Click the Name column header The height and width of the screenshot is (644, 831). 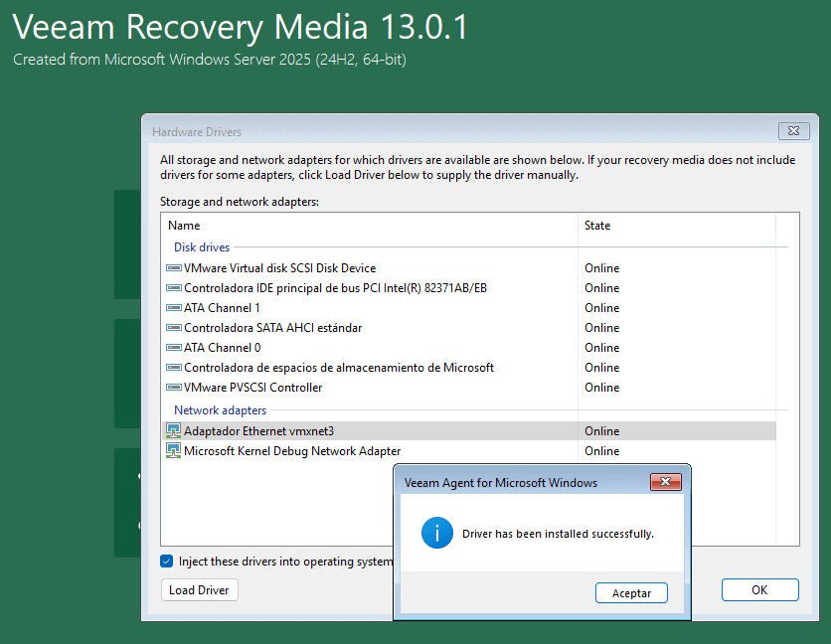pos(184,226)
